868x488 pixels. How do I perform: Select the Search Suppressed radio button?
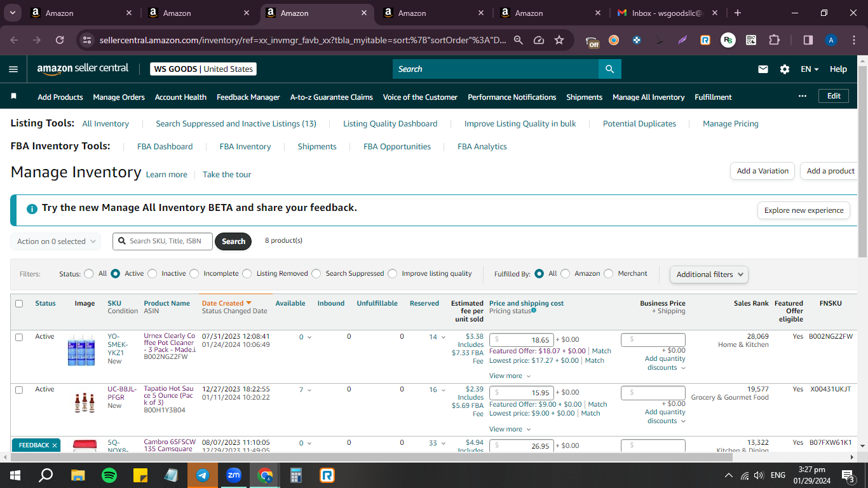click(x=316, y=274)
